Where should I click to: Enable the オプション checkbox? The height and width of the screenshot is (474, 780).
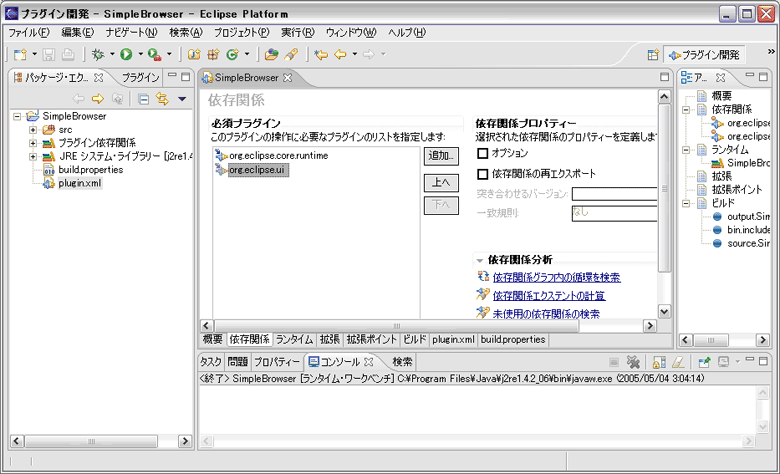tap(483, 153)
